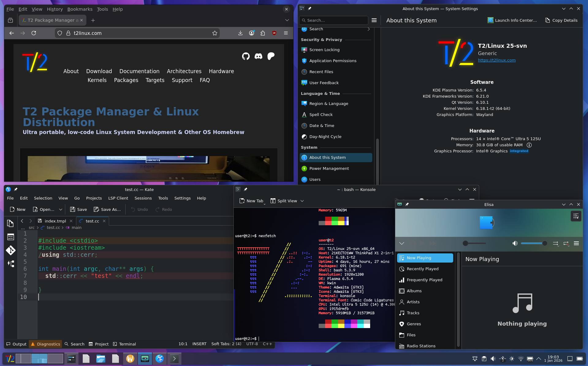Image resolution: width=588 pixels, height=366 pixels.
Task: Open the https://t2linux.com link
Action: (497, 60)
